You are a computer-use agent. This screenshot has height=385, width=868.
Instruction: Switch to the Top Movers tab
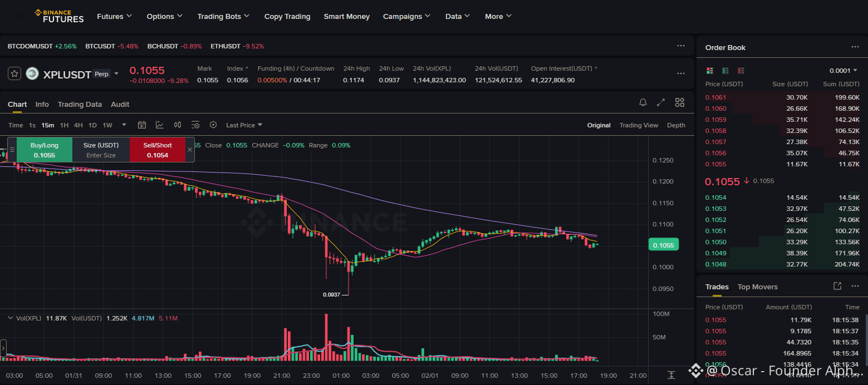click(x=757, y=287)
